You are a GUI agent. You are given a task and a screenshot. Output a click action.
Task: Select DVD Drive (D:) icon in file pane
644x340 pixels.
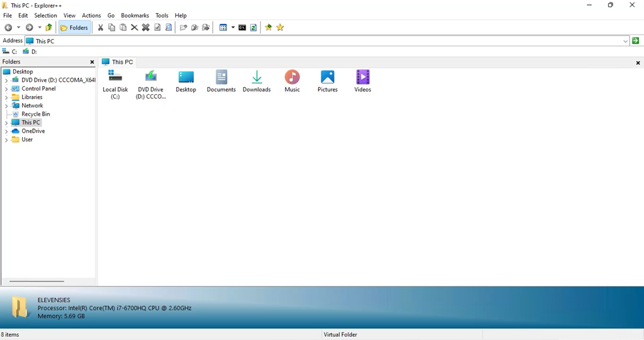151,85
